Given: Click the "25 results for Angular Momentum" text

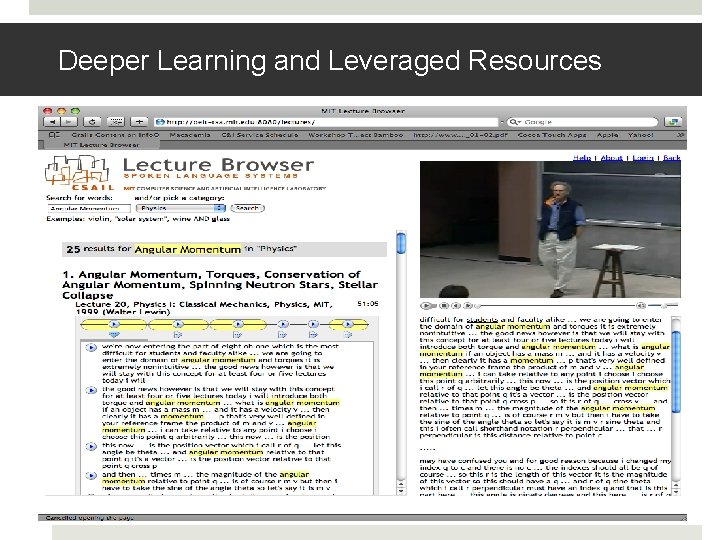Looking at the screenshot, I should 154,249.
